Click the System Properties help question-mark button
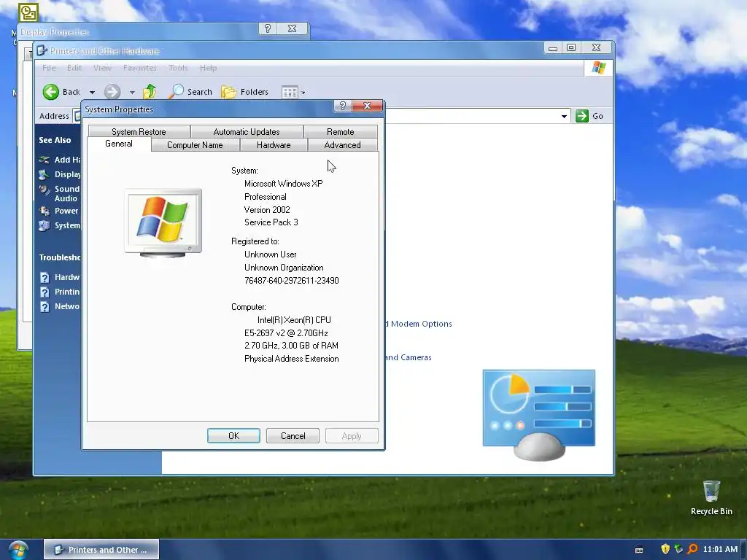Image resolution: width=747 pixels, height=560 pixels. [x=343, y=106]
